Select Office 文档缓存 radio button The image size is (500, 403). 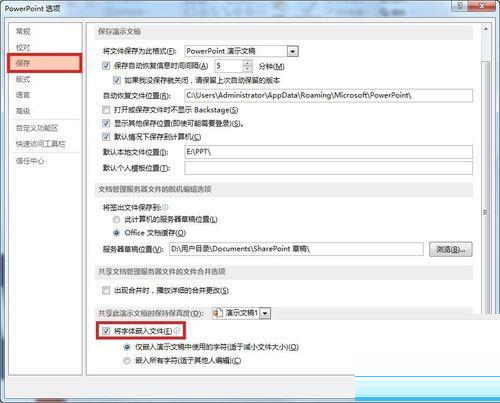(116, 233)
